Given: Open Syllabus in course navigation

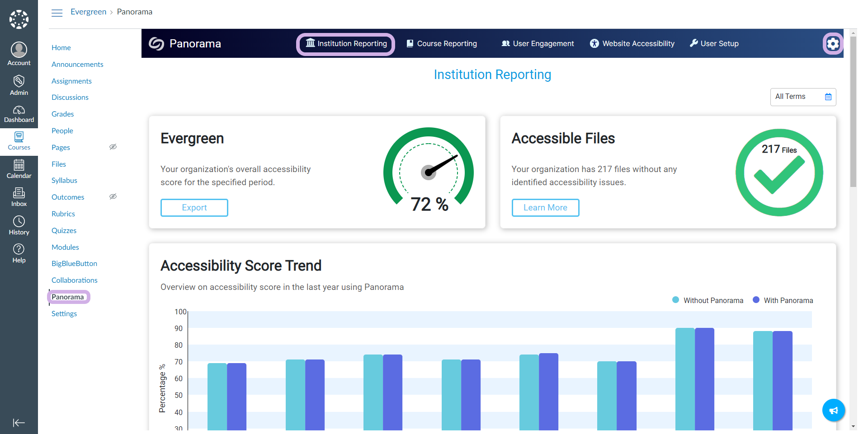Looking at the screenshot, I should point(64,180).
